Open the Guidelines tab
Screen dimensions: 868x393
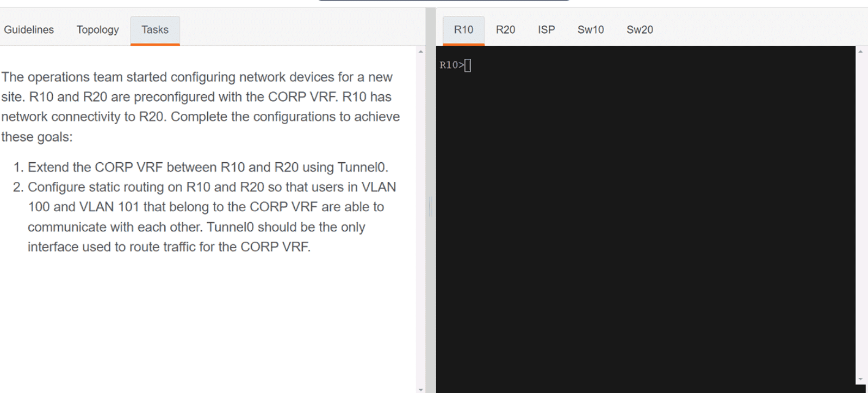[x=29, y=30]
